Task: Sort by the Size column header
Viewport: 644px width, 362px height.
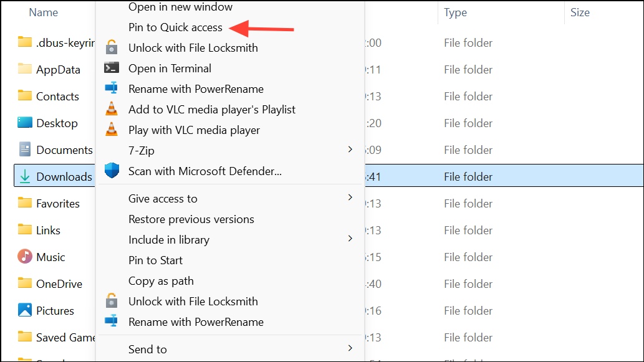Action: pyautogui.click(x=579, y=12)
